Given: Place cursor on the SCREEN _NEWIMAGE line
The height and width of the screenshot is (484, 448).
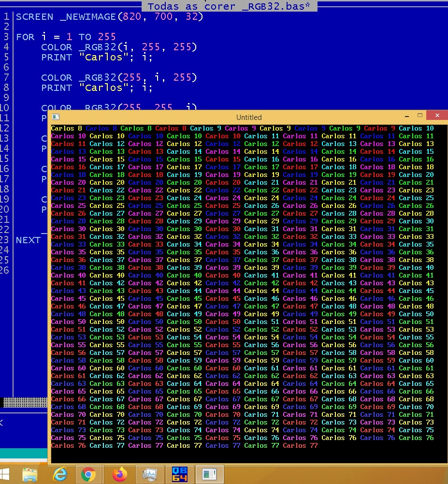Looking at the screenshot, I should (109, 17).
